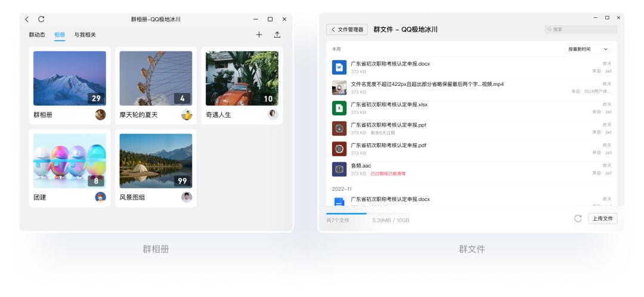Open the green xlsx file icon
Image resolution: width=644 pixels, height=297 pixels.
click(x=339, y=108)
